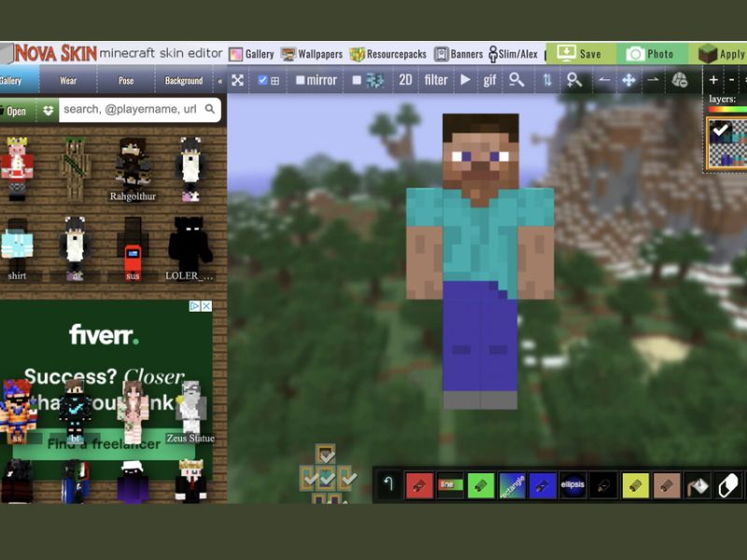The height and width of the screenshot is (560, 747).
Task: Collapse the left panel with double chevron
Action: click(219, 81)
